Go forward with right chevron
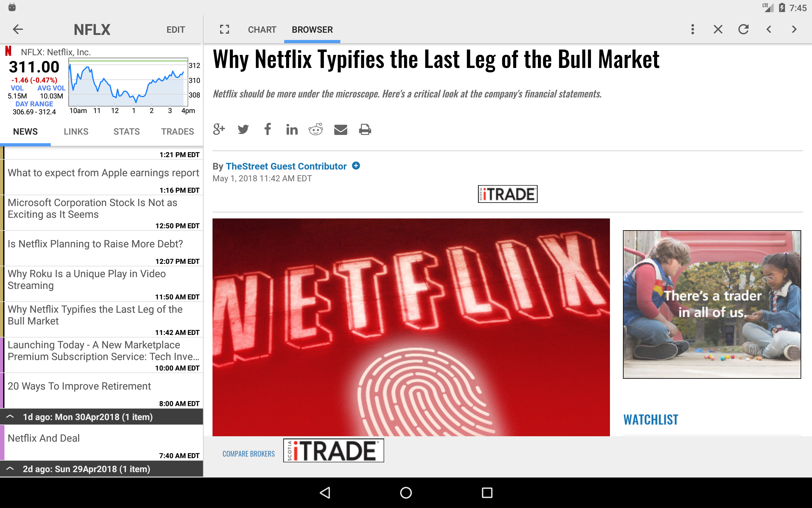Image resolution: width=812 pixels, height=508 pixels. [x=794, y=29]
